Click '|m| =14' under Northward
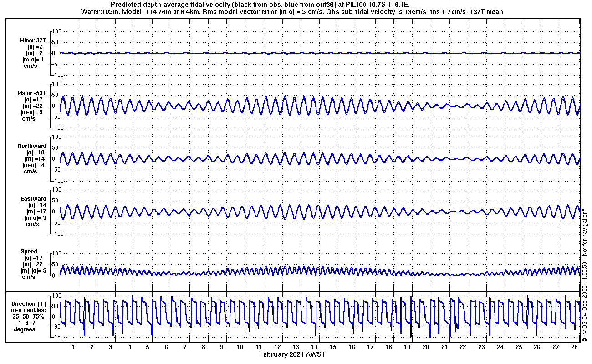This screenshot has height=364, width=592. click(x=35, y=159)
